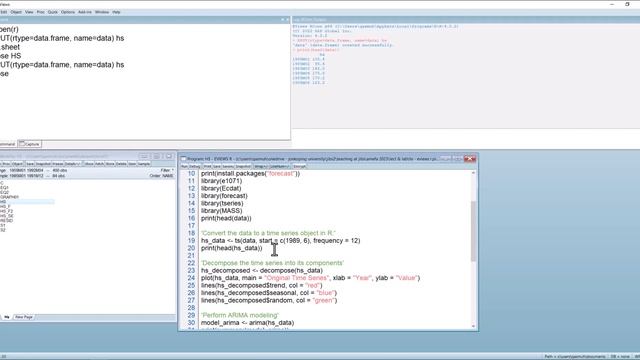This screenshot has width=640, height=360.
Task: Select RESID series in workfile
Action: 6,220
